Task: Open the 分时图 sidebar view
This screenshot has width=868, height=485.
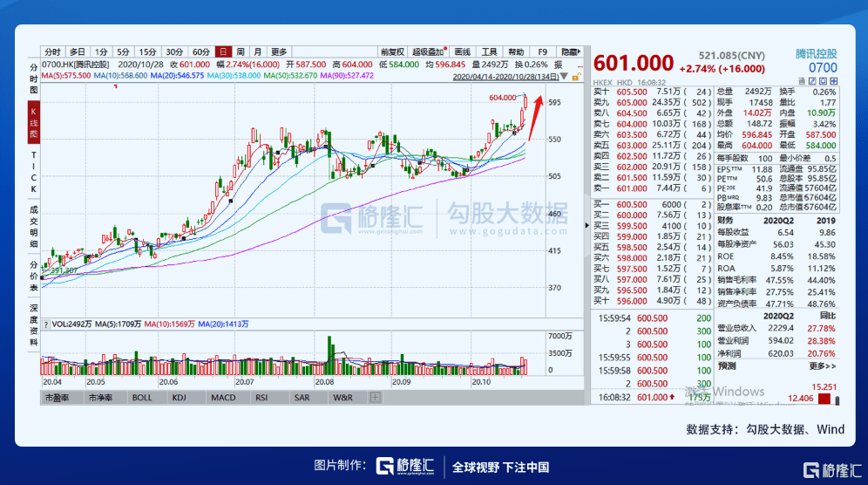Action: pyautogui.click(x=34, y=79)
